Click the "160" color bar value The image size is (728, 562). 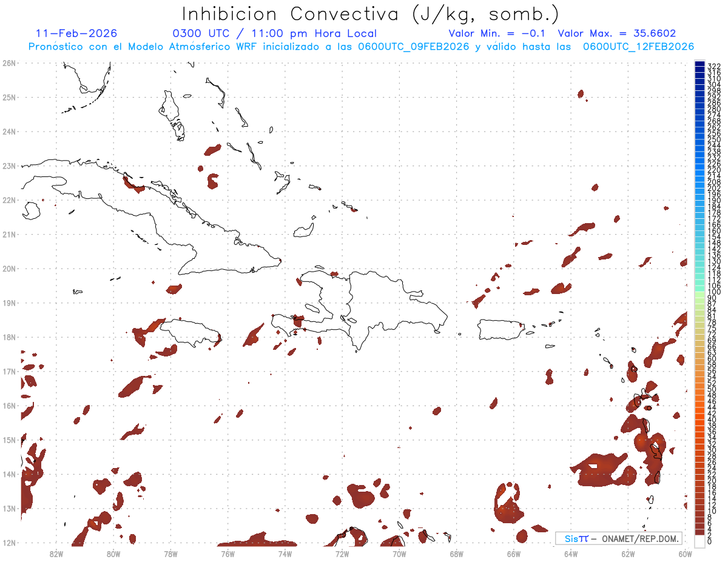(713, 231)
